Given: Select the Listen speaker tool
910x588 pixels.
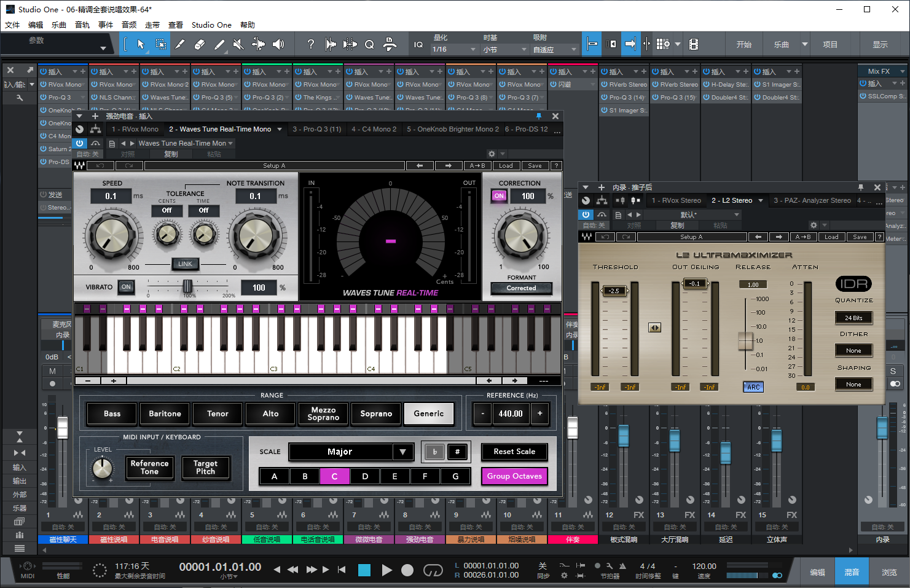Looking at the screenshot, I should tap(278, 44).
